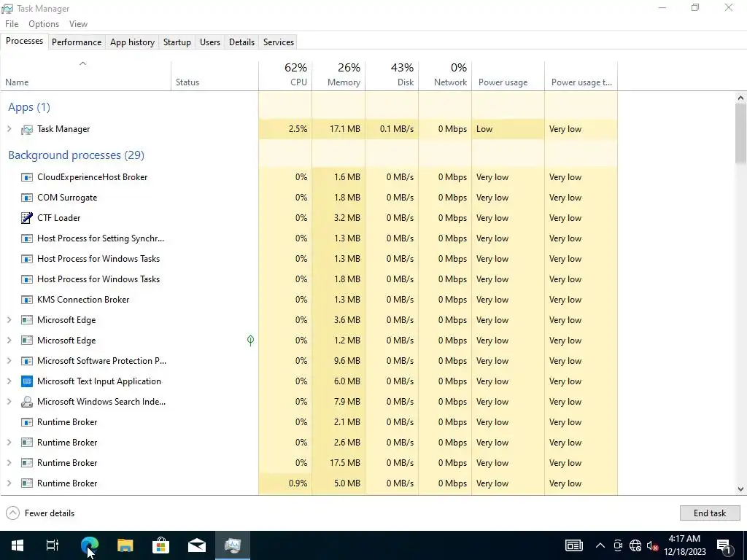
Task: Click the scrollbar down arrow
Action: point(740,489)
